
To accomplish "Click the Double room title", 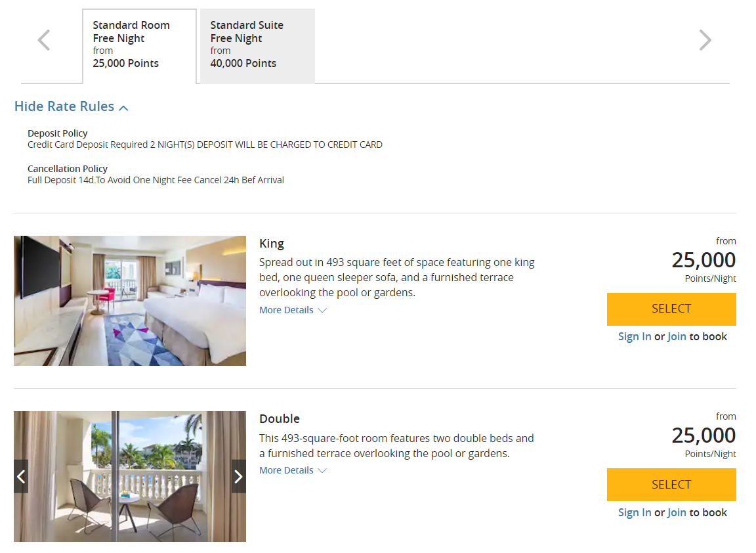I will (x=280, y=419).
